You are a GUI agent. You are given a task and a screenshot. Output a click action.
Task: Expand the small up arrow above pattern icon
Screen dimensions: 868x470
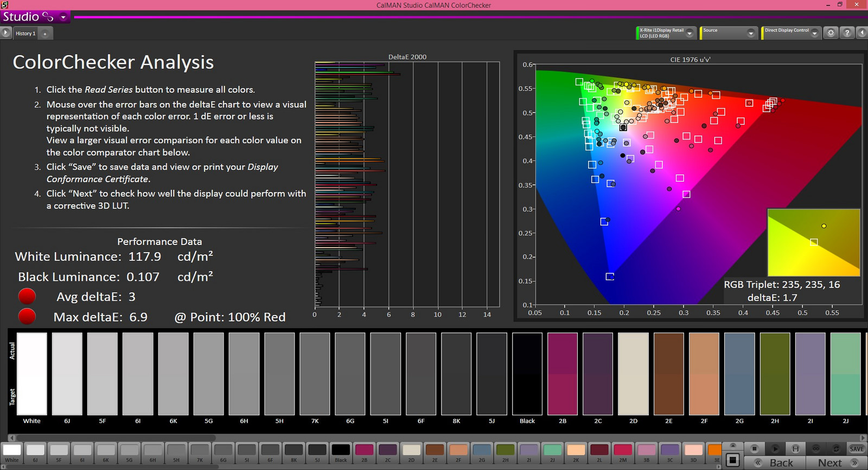tap(732, 446)
